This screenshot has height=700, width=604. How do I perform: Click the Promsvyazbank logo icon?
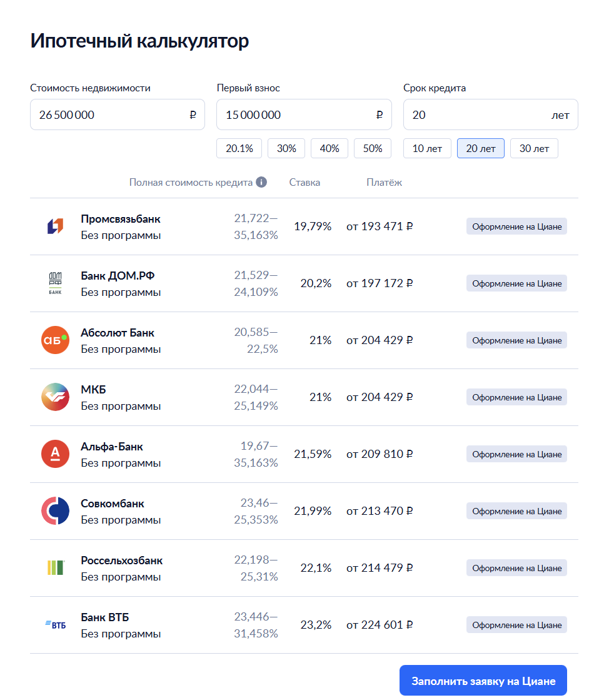[55, 226]
